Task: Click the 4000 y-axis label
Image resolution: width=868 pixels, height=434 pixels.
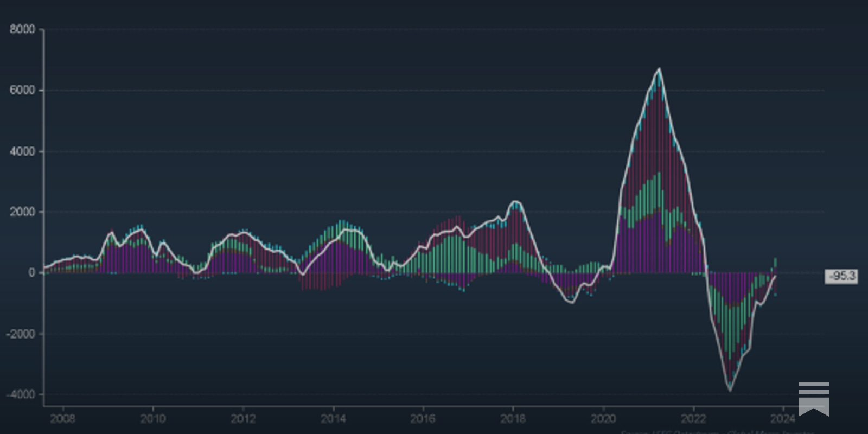Action: pos(22,151)
